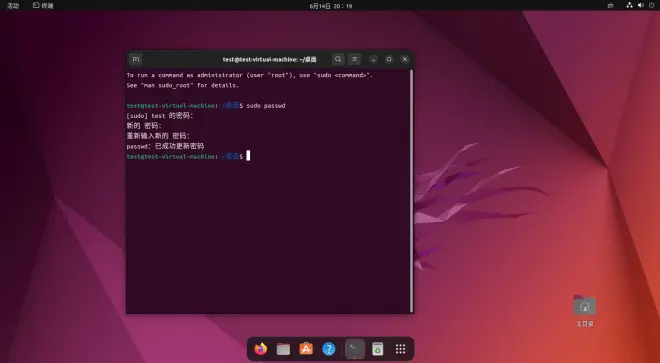Click the 'To run a command as administrator' line
660x363 pixels.
point(250,75)
